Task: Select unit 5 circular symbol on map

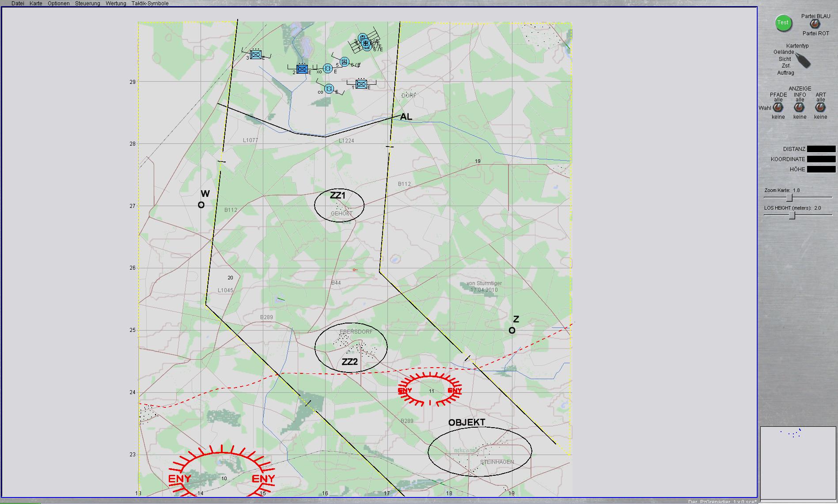Action: (345, 62)
